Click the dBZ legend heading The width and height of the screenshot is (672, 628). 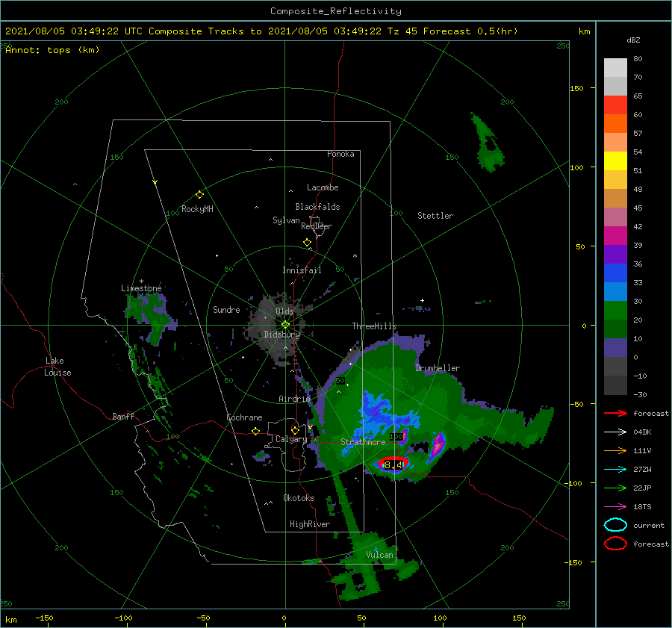[x=633, y=40]
